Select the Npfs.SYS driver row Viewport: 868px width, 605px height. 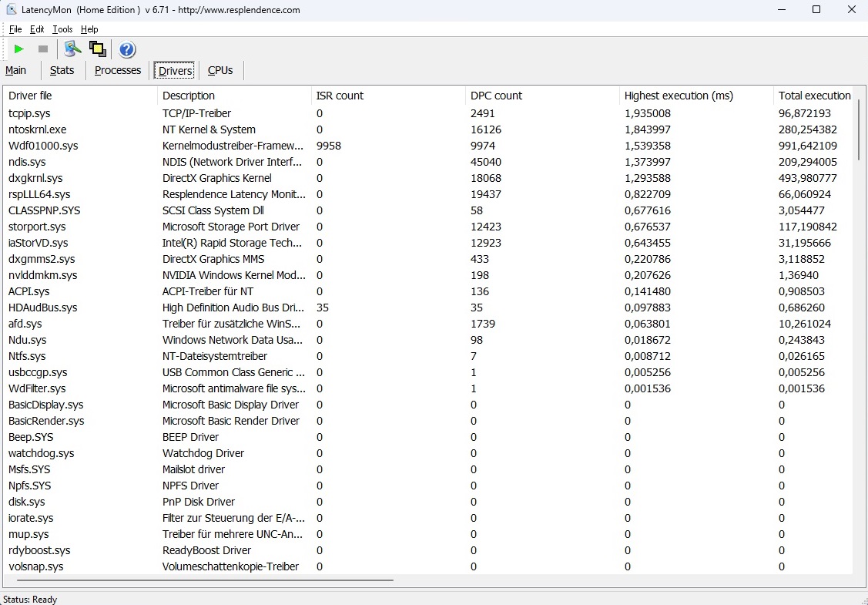(428, 486)
